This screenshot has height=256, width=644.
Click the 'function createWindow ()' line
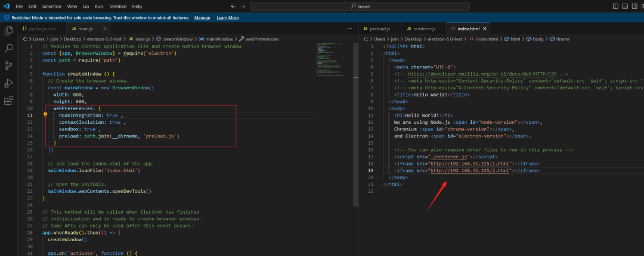(x=79, y=74)
